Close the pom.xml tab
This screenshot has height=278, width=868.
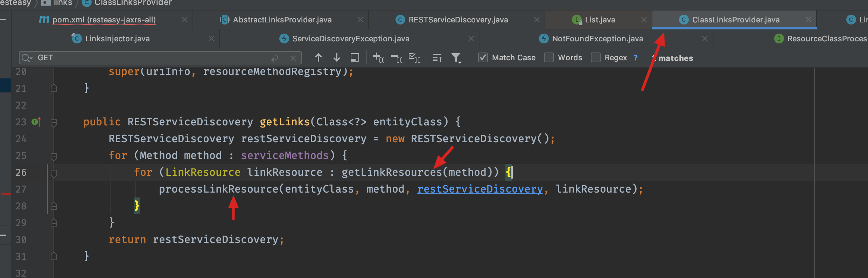pyautogui.click(x=185, y=20)
